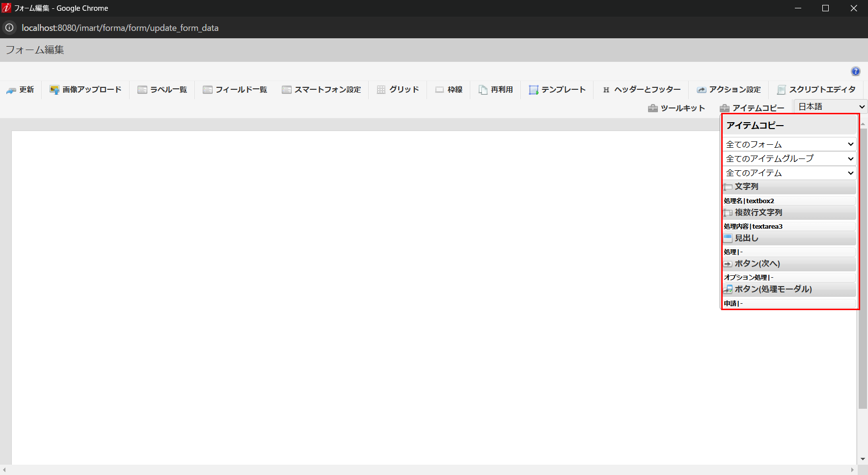Open the 全てのアイテムグループ dropdown
The image size is (868, 475).
pyautogui.click(x=788, y=158)
